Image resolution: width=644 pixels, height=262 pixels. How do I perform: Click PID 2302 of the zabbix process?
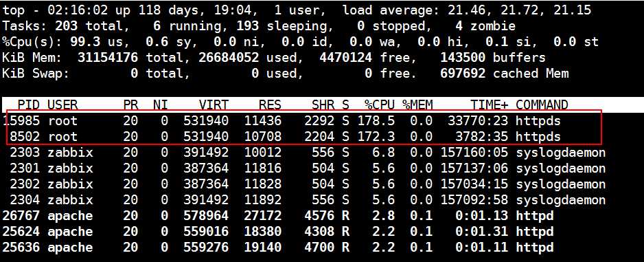(25, 184)
